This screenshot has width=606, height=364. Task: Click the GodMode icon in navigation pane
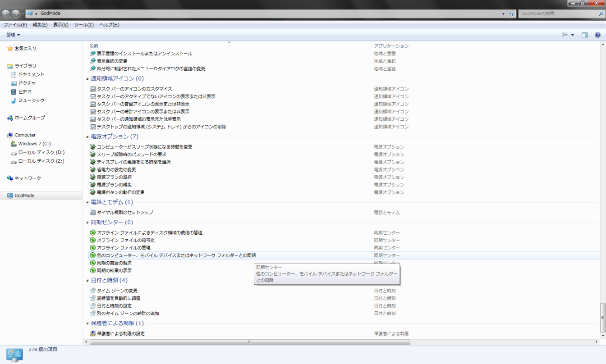coord(10,196)
